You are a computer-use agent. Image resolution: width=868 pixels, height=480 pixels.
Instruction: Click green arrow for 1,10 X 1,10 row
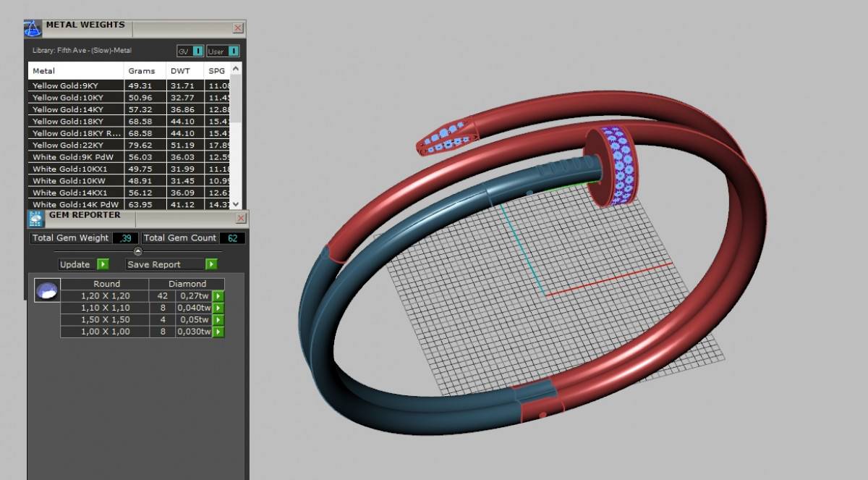pyautogui.click(x=218, y=308)
